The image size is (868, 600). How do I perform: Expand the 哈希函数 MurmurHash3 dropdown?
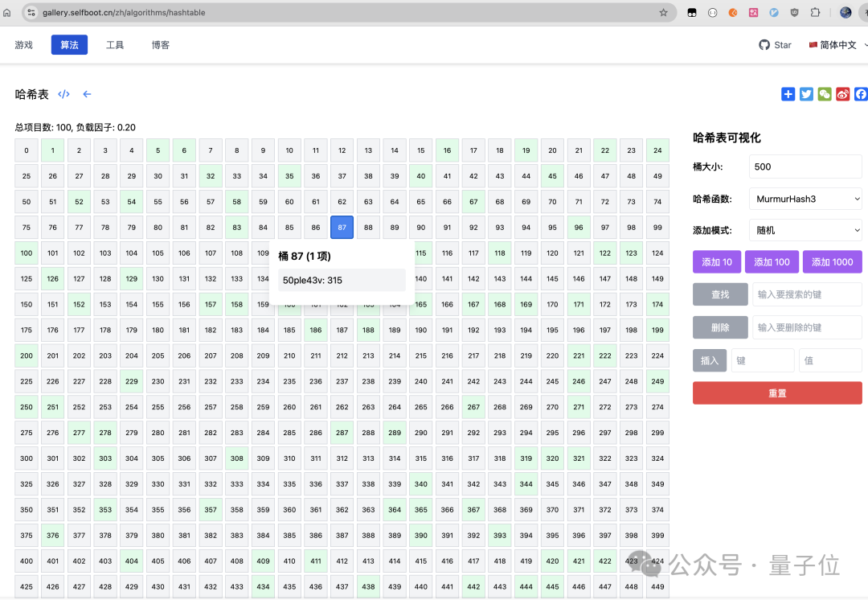(805, 199)
